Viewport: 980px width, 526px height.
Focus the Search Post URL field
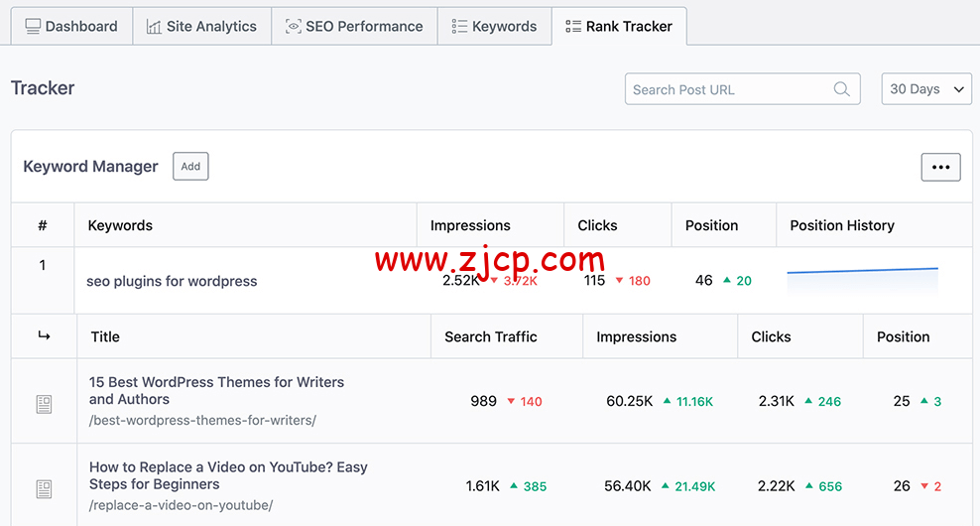click(729, 89)
